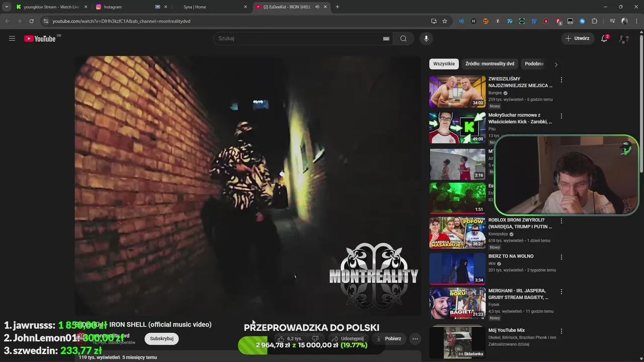The image size is (644, 362).
Task: Click the 7TV extension icon
Action: pyautogui.click(x=510, y=21)
